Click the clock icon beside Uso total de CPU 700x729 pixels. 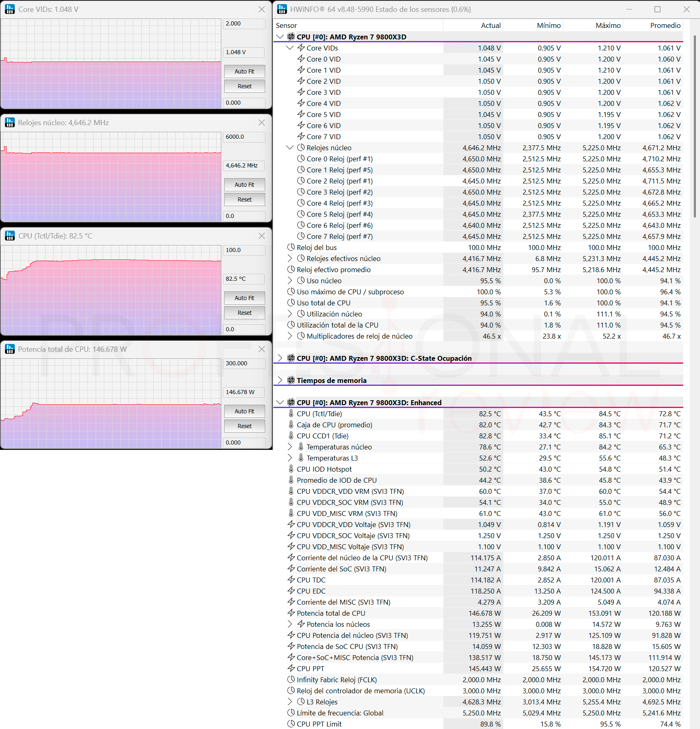tap(291, 303)
